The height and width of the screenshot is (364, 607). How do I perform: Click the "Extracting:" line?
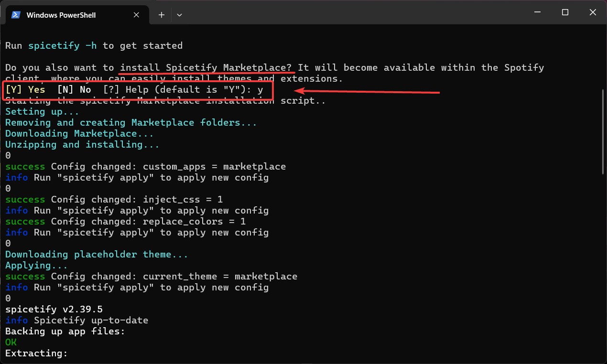(x=36, y=353)
